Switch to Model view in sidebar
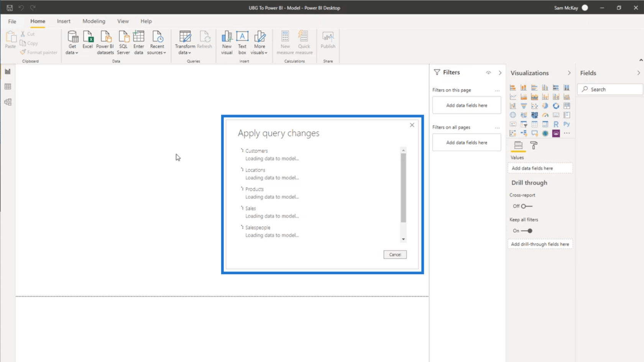Screen dimensions: 644x362 [8, 102]
